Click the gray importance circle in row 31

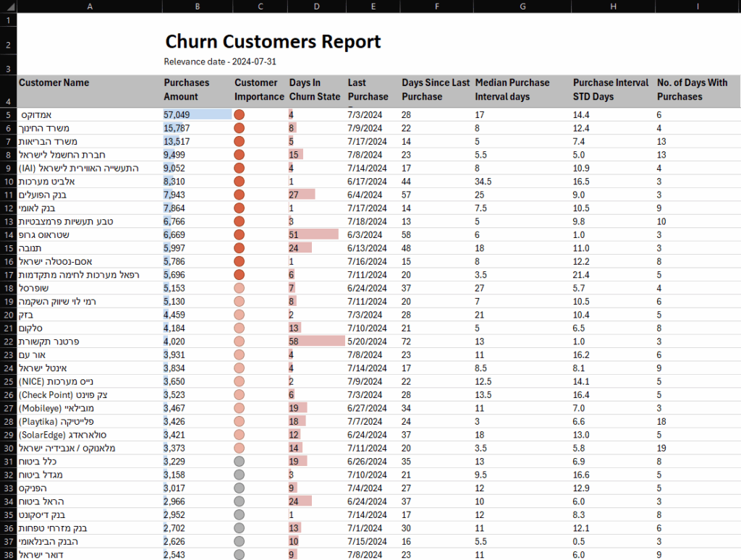[240, 462]
